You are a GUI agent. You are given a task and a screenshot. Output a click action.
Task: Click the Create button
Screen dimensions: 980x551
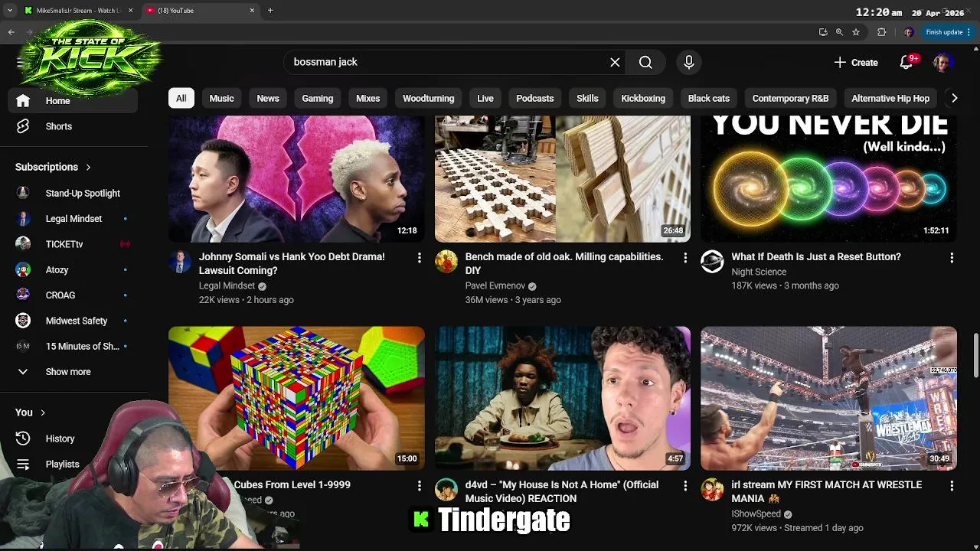click(856, 62)
